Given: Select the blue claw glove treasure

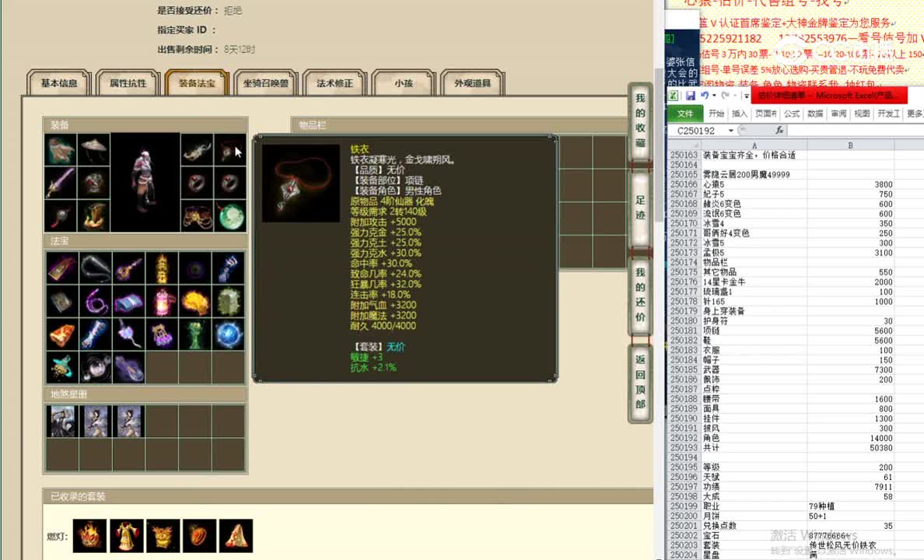Looking at the screenshot, I should [x=229, y=268].
